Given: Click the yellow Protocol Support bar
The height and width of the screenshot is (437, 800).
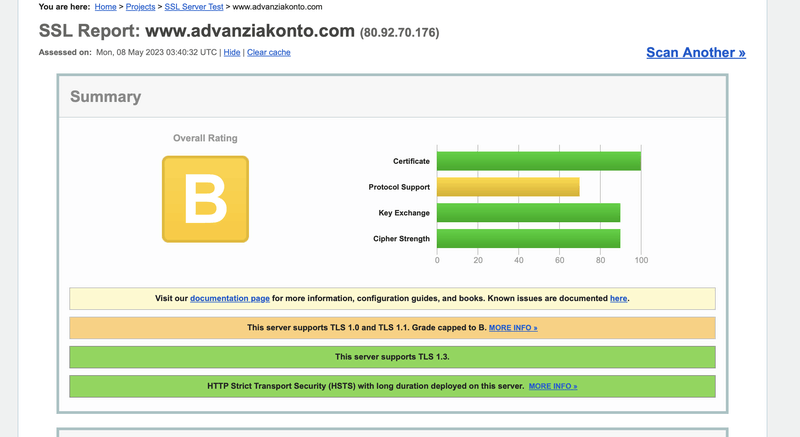Looking at the screenshot, I should [x=508, y=187].
